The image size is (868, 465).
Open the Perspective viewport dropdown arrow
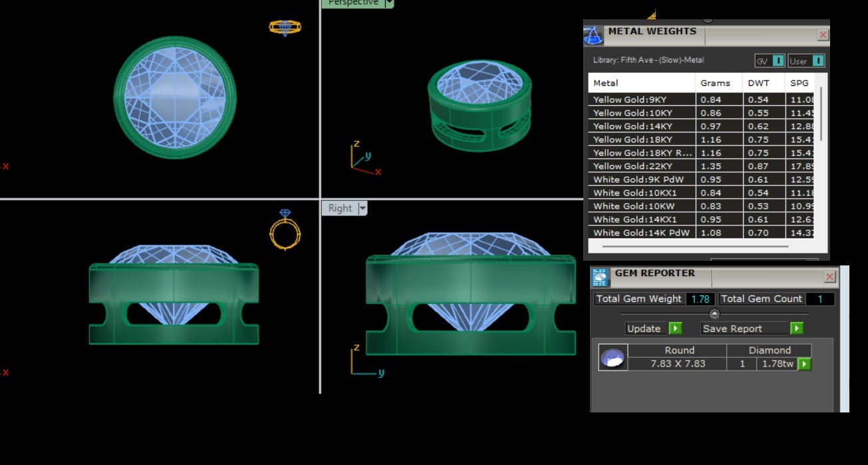pyautogui.click(x=390, y=3)
